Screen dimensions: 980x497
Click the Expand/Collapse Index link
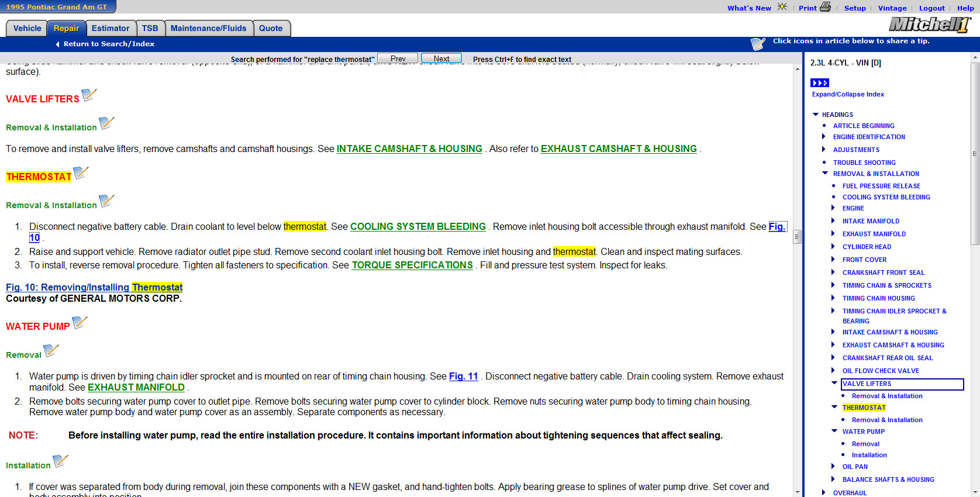point(848,94)
